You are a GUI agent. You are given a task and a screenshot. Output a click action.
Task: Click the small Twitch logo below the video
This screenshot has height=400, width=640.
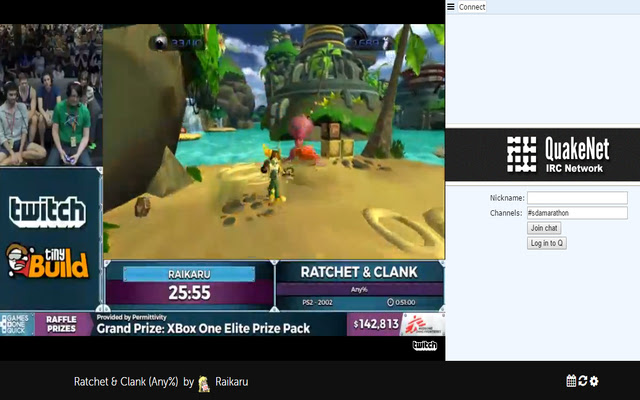coord(424,345)
